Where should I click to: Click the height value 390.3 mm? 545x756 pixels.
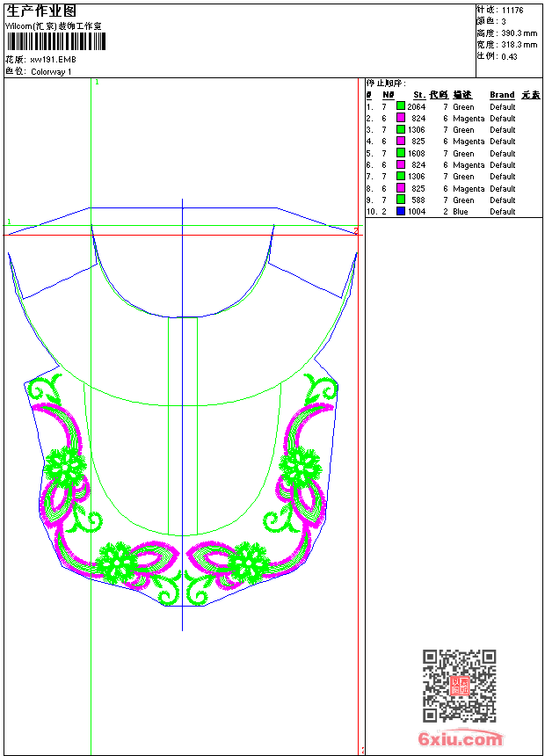[519, 33]
